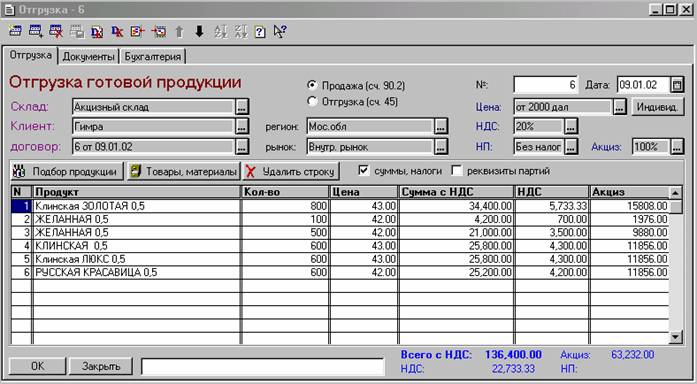This screenshot has height=384, width=697.
Task: Select row РУССКАЯ КРАСАВИЦА 0,5
Action: tap(340, 273)
